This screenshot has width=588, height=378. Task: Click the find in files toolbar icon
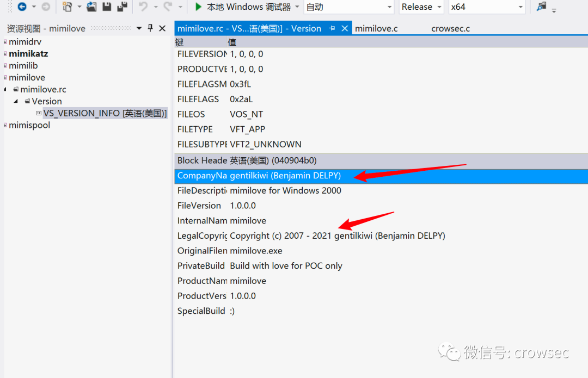pyautogui.click(x=541, y=7)
